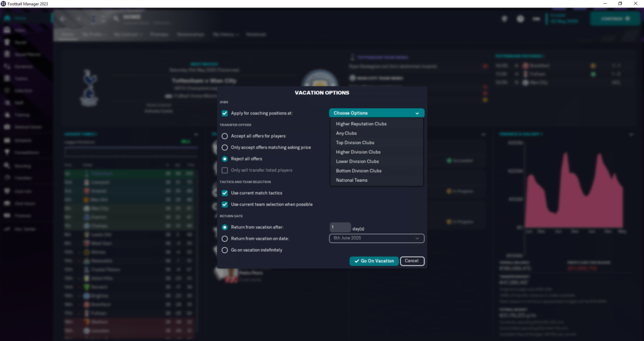Choose National Teams in the dropdown
This screenshot has height=341, width=644.
click(352, 180)
